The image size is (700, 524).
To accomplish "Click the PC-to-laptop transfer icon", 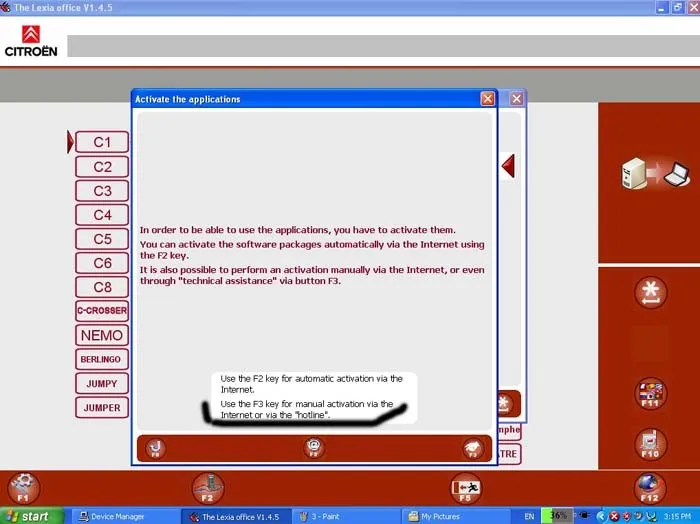I will (655, 174).
